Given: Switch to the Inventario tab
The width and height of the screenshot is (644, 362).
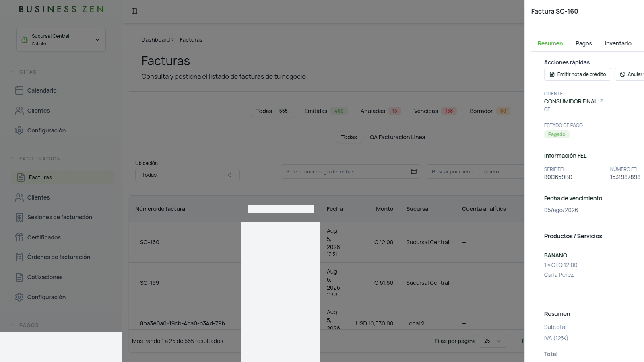Looking at the screenshot, I should [618, 43].
